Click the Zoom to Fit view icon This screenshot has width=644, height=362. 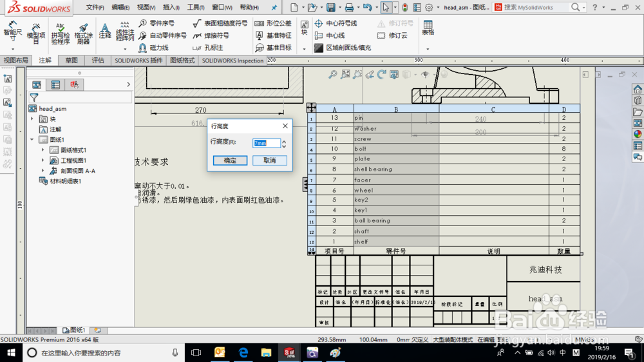(333, 74)
